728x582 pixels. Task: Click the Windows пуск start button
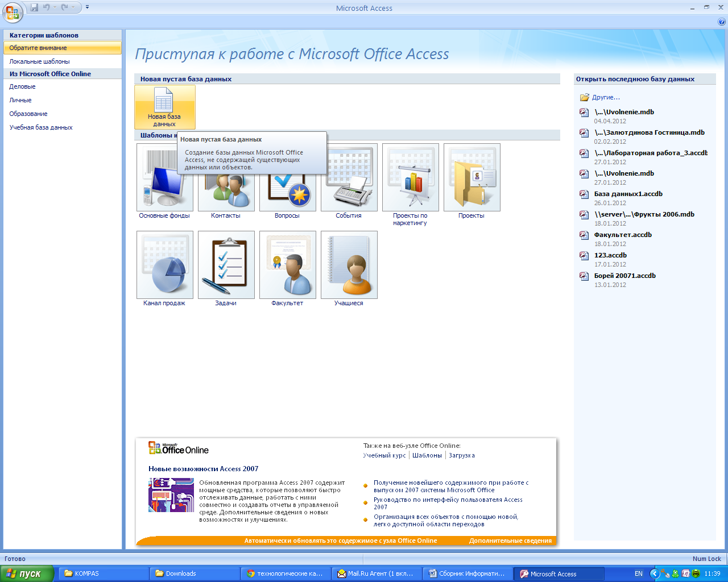pos(27,573)
